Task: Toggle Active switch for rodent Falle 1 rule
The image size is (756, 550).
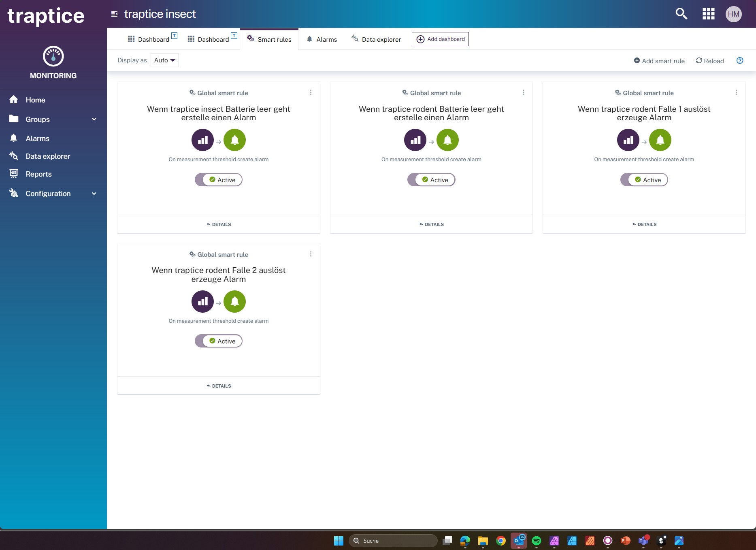Action: tap(644, 180)
